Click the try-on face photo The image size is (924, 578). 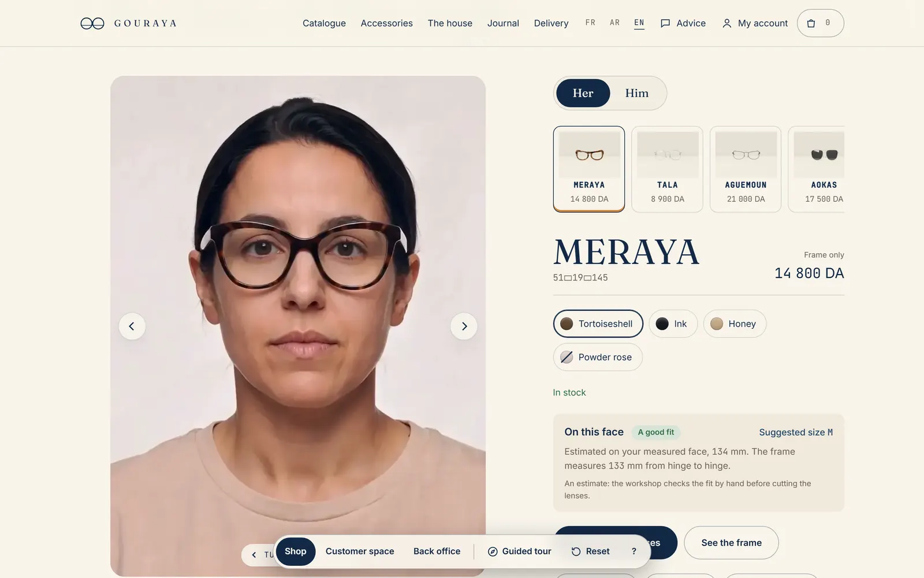(x=298, y=326)
